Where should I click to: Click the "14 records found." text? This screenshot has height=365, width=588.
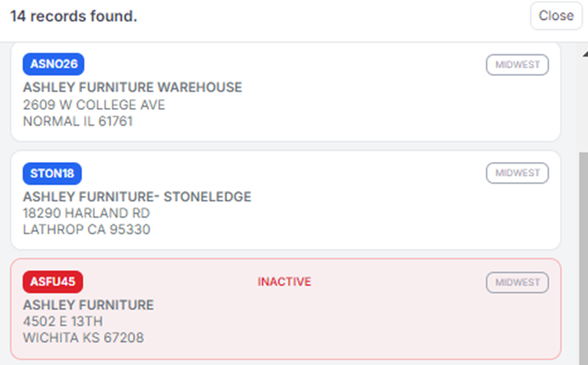tap(73, 16)
